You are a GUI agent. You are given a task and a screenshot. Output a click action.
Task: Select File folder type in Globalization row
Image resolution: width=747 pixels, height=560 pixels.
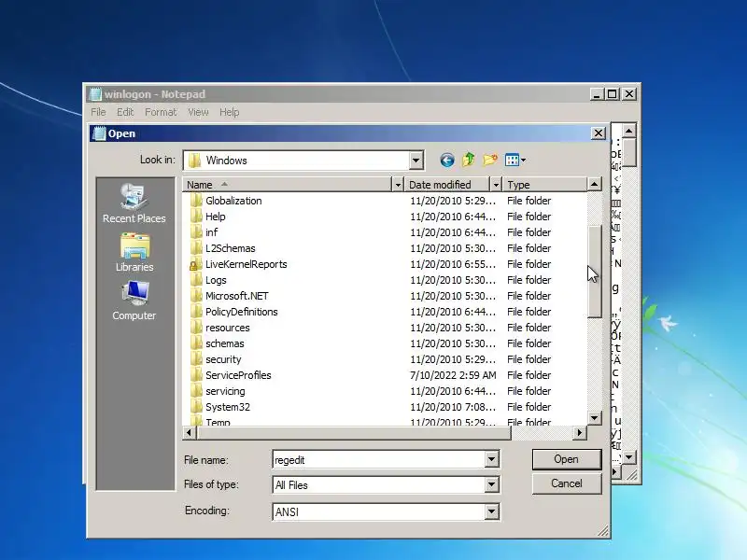[x=529, y=201]
